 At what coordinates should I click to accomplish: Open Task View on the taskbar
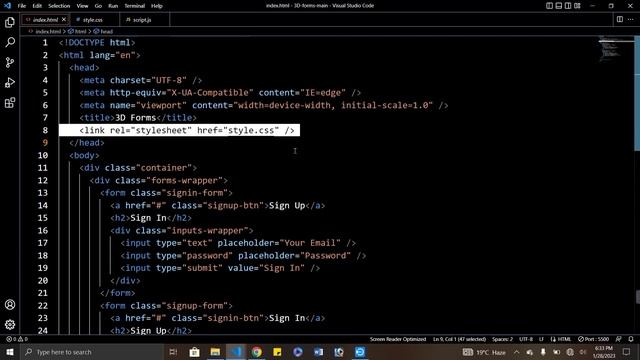coord(173,352)
